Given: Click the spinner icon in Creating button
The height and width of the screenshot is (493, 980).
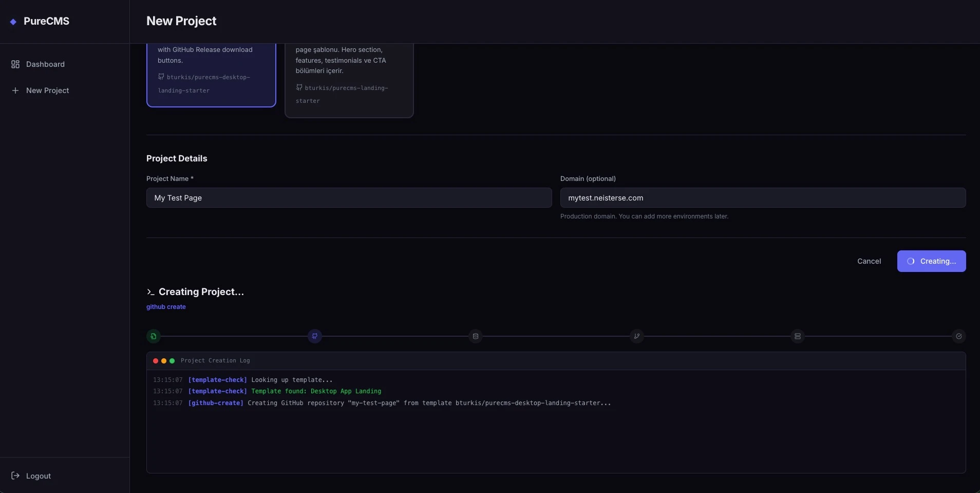Looking at the screenshot, I should click(x=911, y=261).
